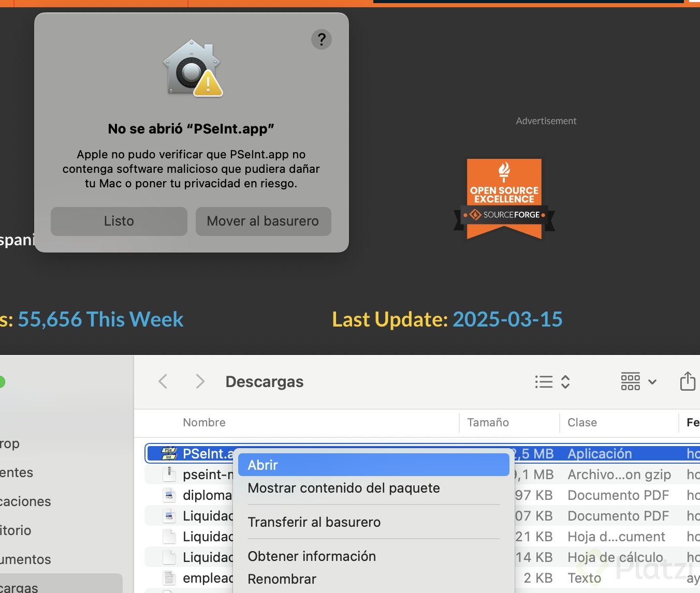Click the file icon of the 21 KB Liquidac row
Image resolution: width=700 pixels, height=593 pixels.
[x=169, y=537]
